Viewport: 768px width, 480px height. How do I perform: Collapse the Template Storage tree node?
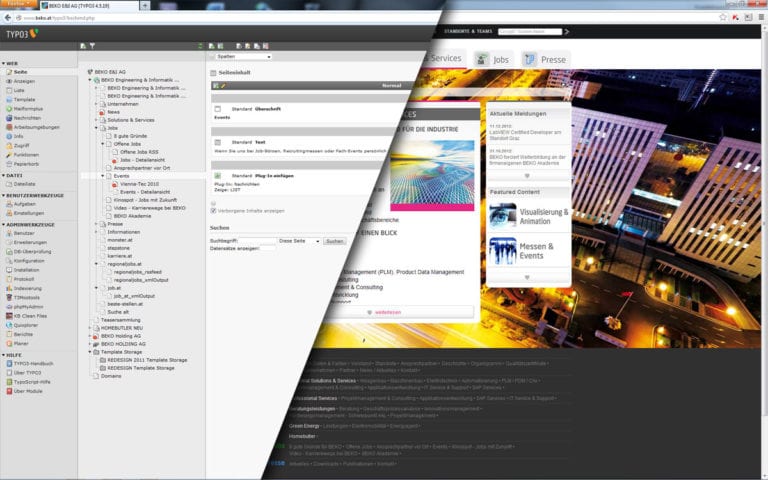[x=90, y=352]
